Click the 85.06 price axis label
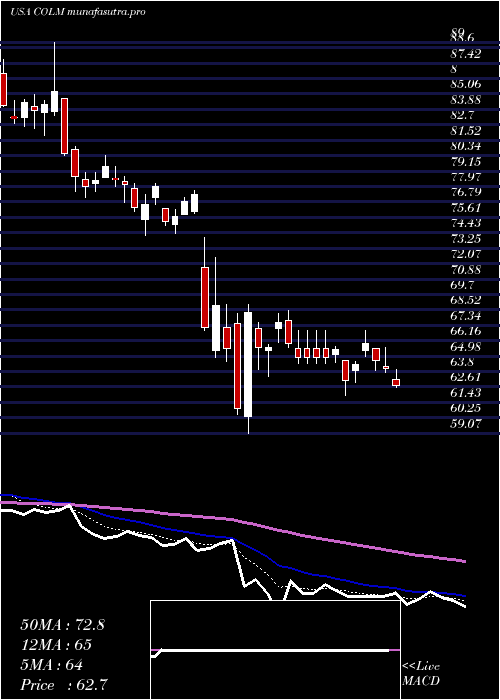This screenshot has height=700, width=500. tap(466, 84)
